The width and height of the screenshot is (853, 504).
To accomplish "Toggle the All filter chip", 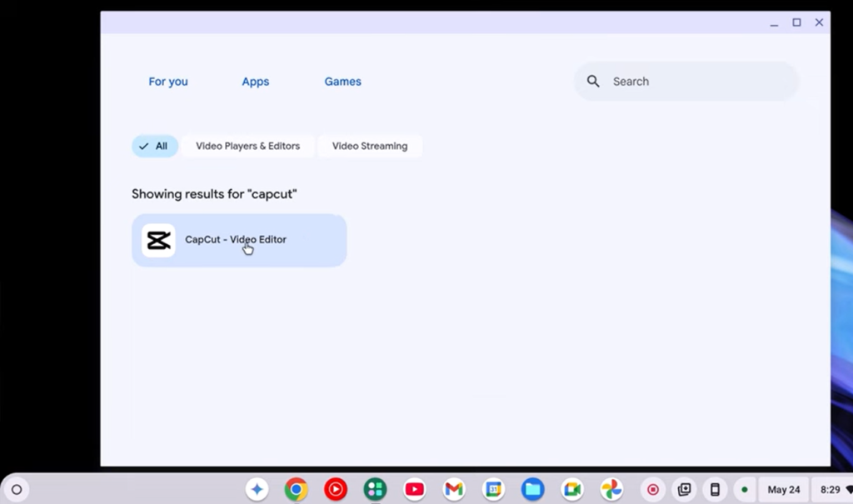I will (x=154, y=146).
